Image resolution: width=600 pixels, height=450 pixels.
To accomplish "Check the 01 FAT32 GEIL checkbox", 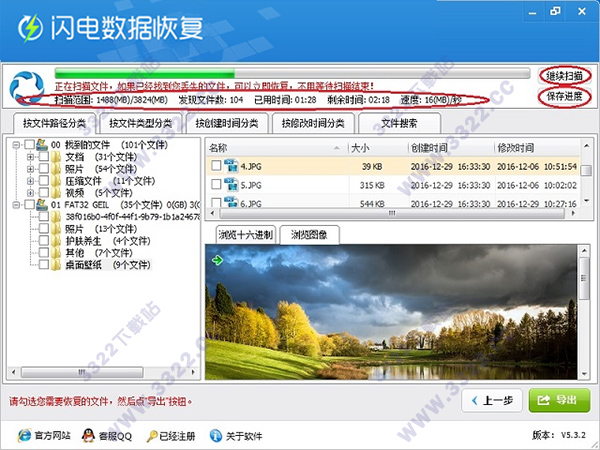I will click(x=29, y=204).
